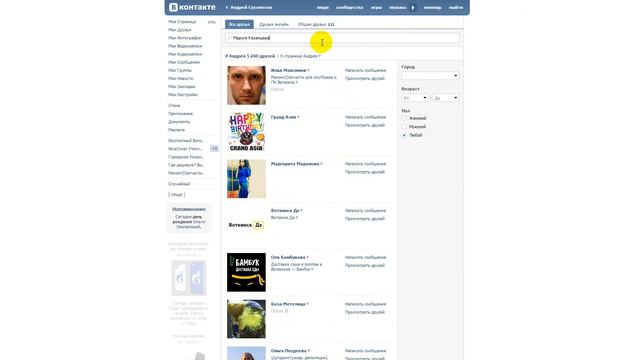Go to Андрей's page link above the list

(x=299, y=56)
